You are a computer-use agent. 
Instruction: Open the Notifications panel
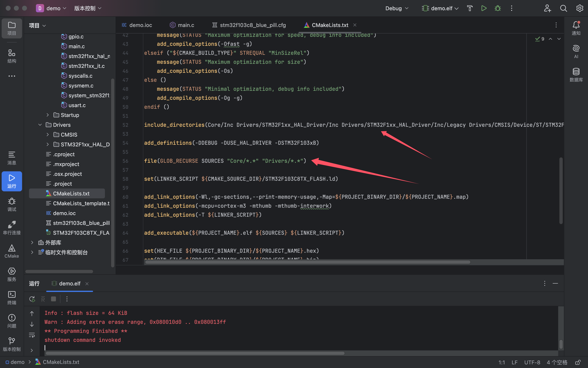576,28
